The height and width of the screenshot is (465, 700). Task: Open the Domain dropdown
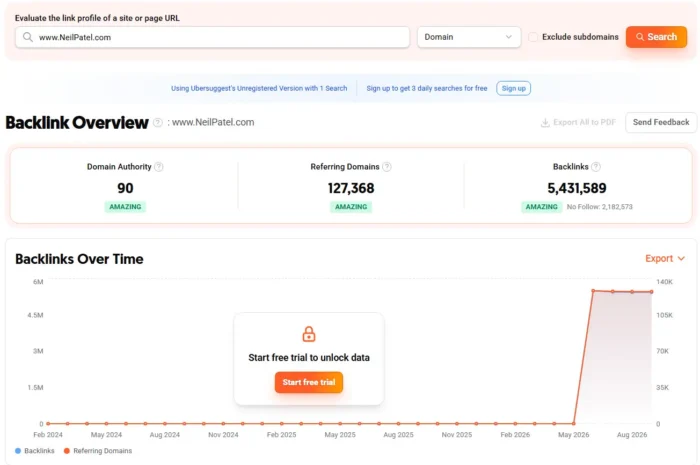coord(469,37)
